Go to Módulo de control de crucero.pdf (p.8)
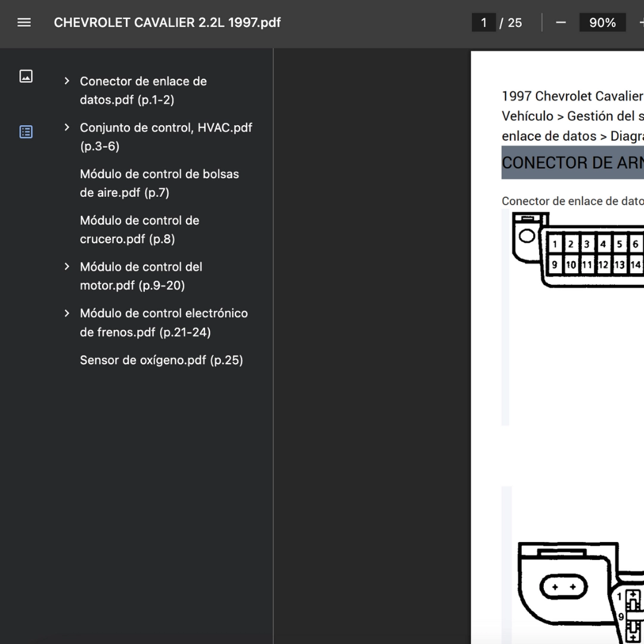Image resolution: width=644 pixels, height=644 pixels. pyautogui.click(x=140, y=230)
